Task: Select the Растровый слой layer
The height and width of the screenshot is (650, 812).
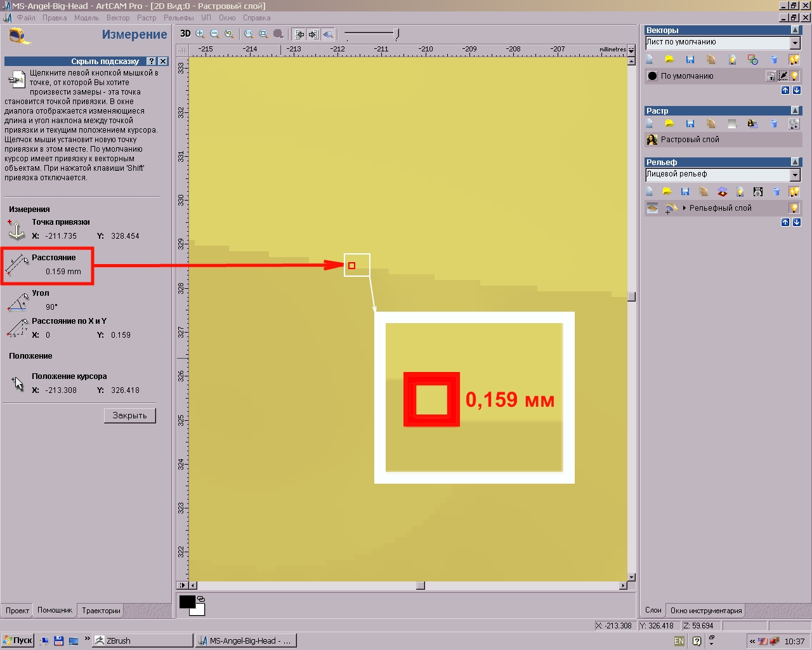Action: coord(723,140)
